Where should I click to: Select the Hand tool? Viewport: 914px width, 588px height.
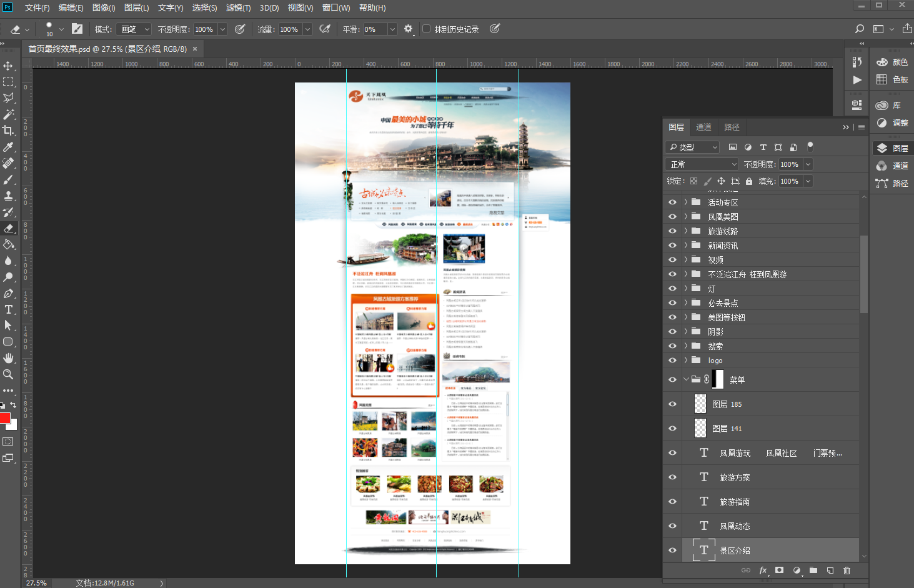(x=8, y=358)
